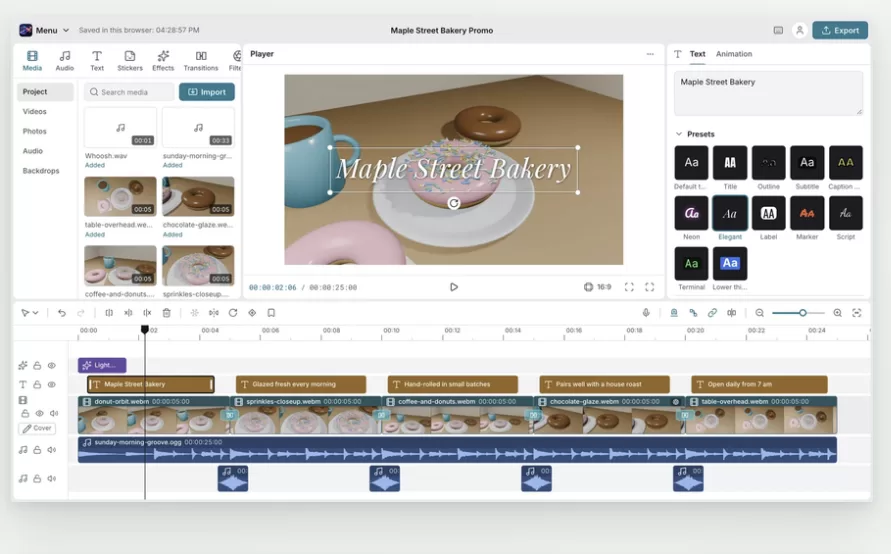Image resolution: width=891 pixels, height=554 pixels.
Task: Click the player more options ellipsis
Action: 650,54
